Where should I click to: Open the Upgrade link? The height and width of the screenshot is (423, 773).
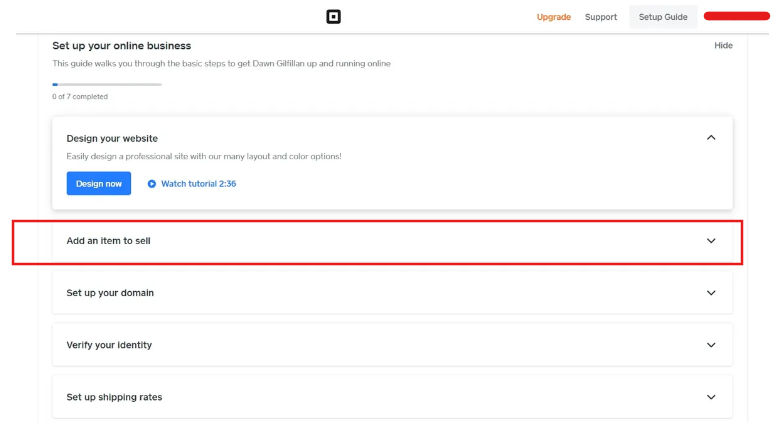pyautogui.click(x=554, y=17)
